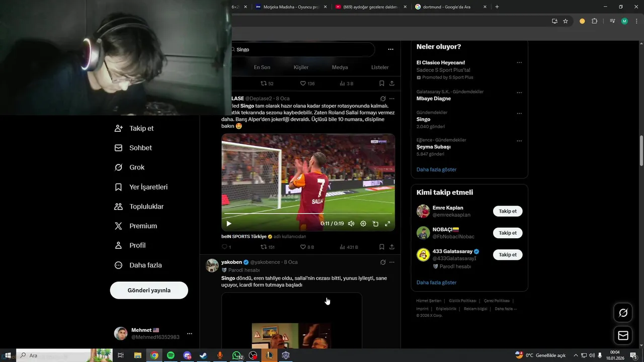Click Daha fazla göster under trends

[x=436, y=169]
